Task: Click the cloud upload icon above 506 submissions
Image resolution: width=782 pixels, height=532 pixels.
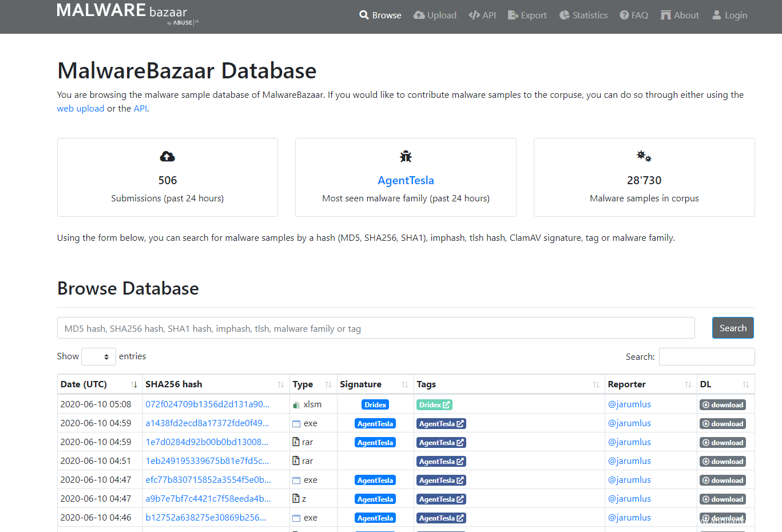Action: pyautogui.click(x=167, y=157)
